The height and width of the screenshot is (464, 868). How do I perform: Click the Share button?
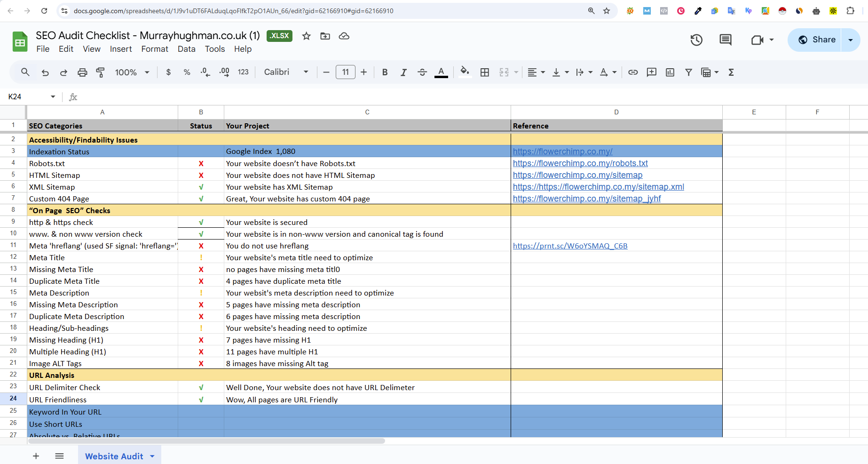point(815,40)
